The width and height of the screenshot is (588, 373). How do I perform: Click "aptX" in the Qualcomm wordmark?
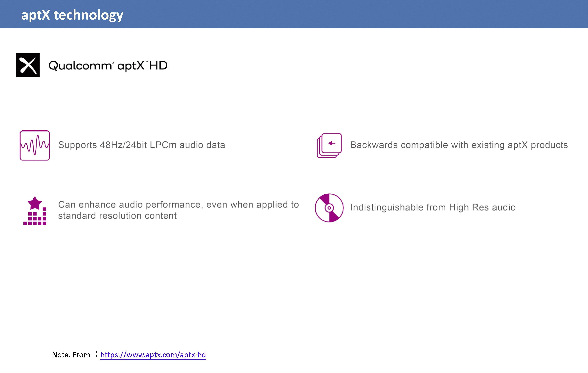tap(131, 66)
